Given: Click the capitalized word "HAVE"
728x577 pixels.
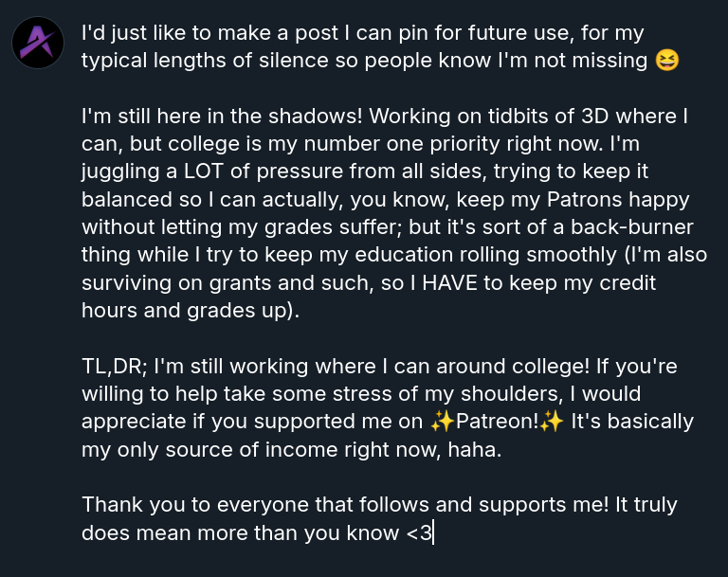Looking at the screenshot, I should (447, 283).
